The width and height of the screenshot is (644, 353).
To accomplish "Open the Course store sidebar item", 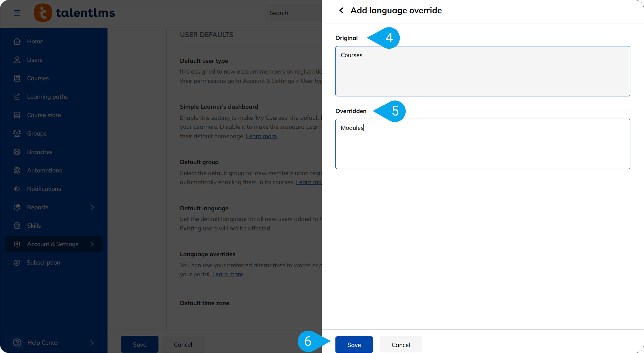I will [44, 115].
